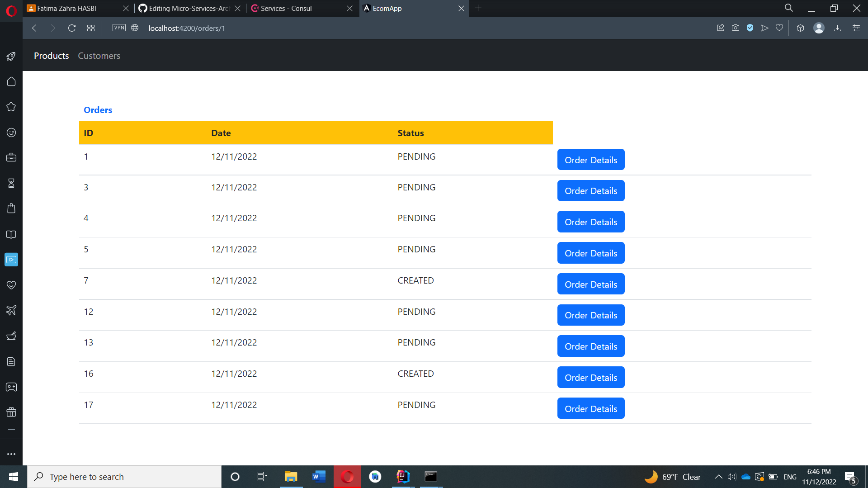
Task: Open Workspaces via the briefcase sidebar icon
Action: (x=11, y=157)
